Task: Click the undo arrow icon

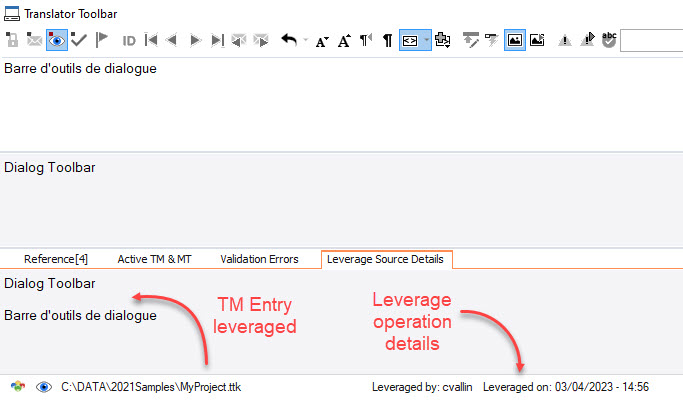Action: click(x=288, y=40)
